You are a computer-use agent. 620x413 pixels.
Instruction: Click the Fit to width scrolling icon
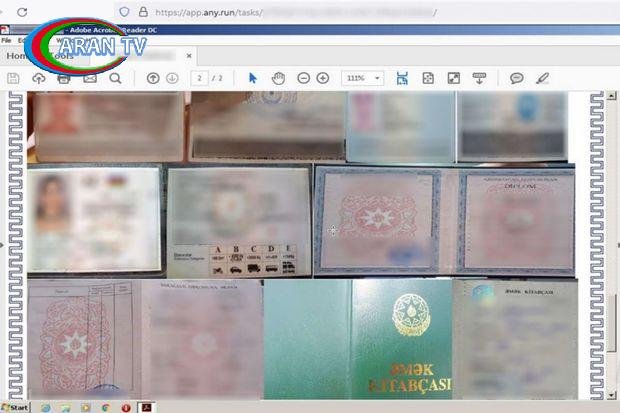tap(402, 78)
